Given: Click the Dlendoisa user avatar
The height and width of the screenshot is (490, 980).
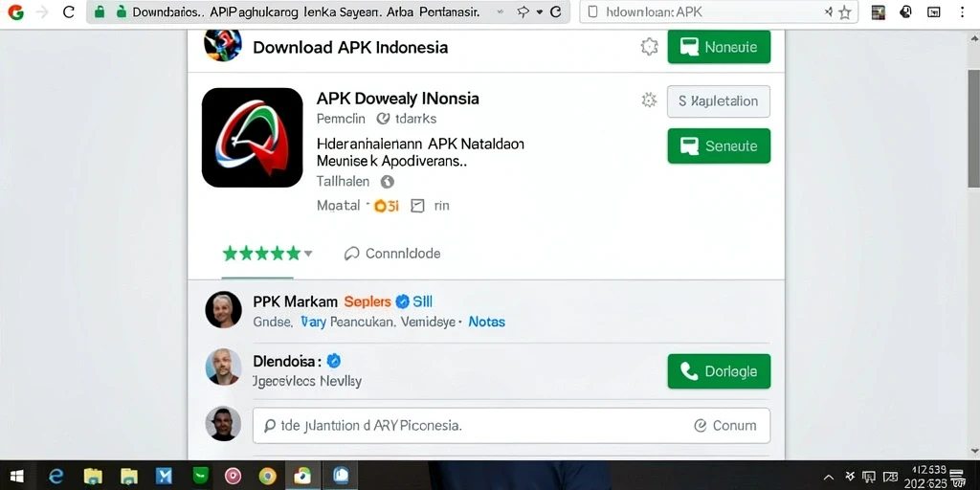Looking at the screenshot, I should pos(223,367).
